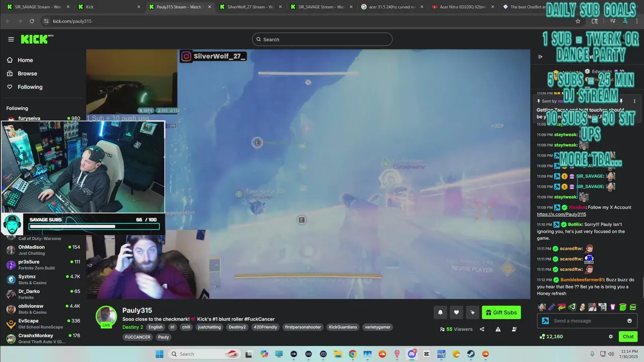Open EvScape Old School RuneScape channel
The height and width of the screenshot is (362, 644).
[x=43, y=324]
